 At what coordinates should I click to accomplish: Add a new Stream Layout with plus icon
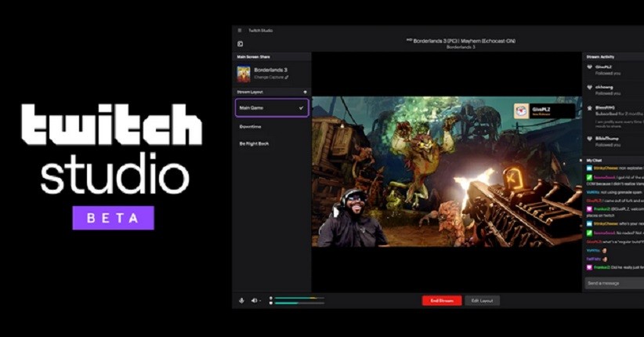305,92
